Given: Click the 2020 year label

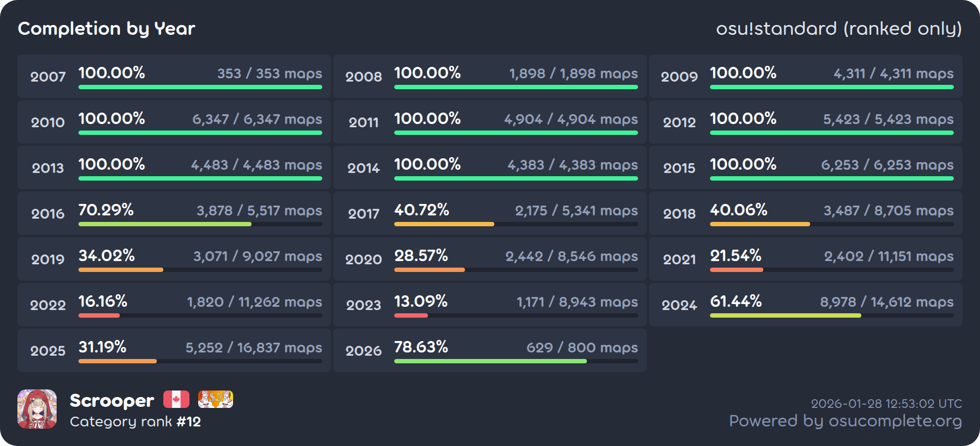Looking at the screenshot, I should click(364, 259).
